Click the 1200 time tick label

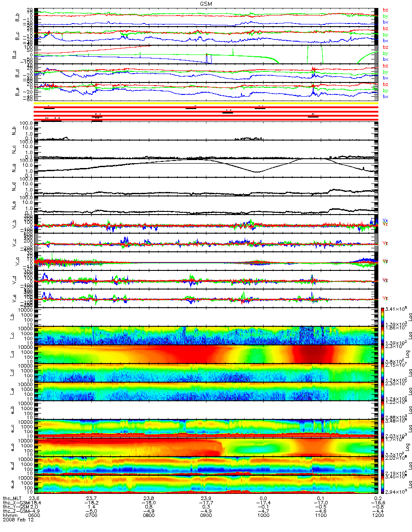pos(377,516)
